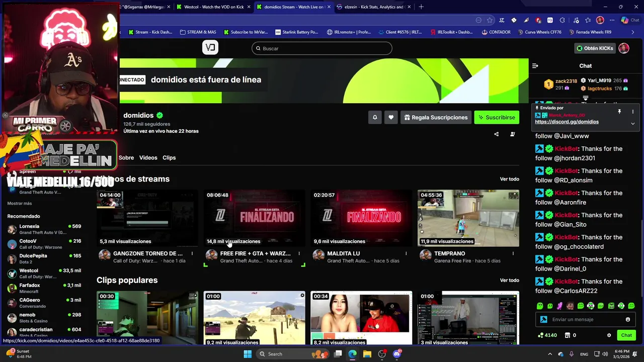
Task: Open File Explorer from the taskbar
Action: [367, 354]
